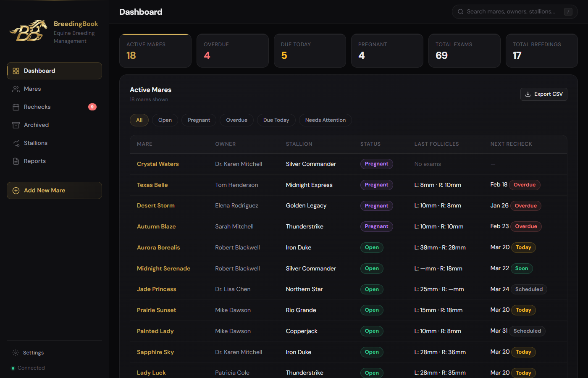The width and height of the screenshot is (588, 378).
Task: Open the Stallions page
Action: tap(54, 143)
